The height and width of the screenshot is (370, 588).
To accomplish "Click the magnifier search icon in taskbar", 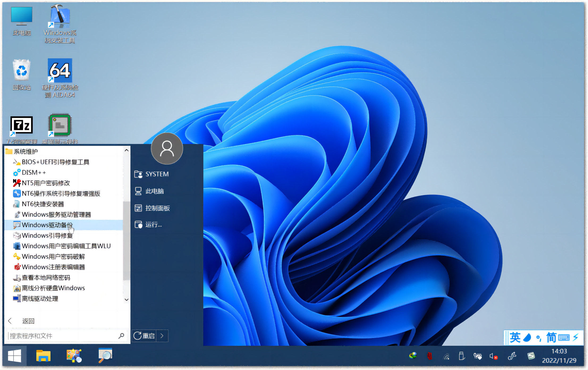I will tap(105, 356).
